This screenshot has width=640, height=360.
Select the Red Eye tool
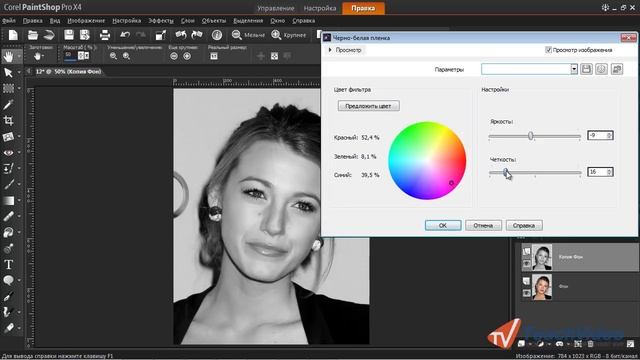click(x=8, y=153)
